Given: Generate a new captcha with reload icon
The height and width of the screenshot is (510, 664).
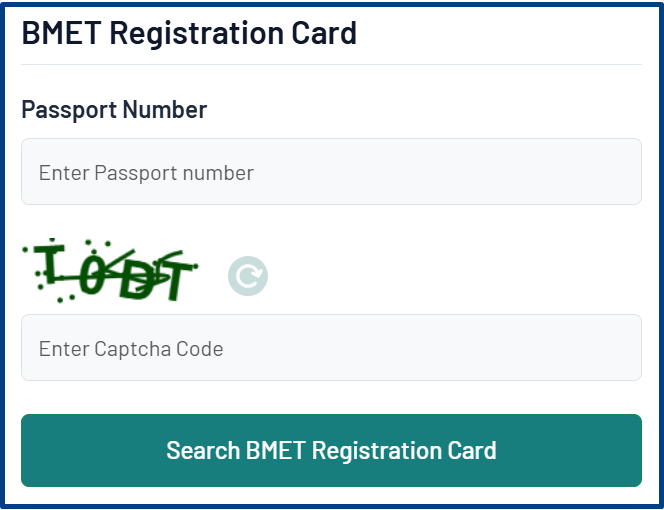Looking at the screenshot, I should coord(248,275).
